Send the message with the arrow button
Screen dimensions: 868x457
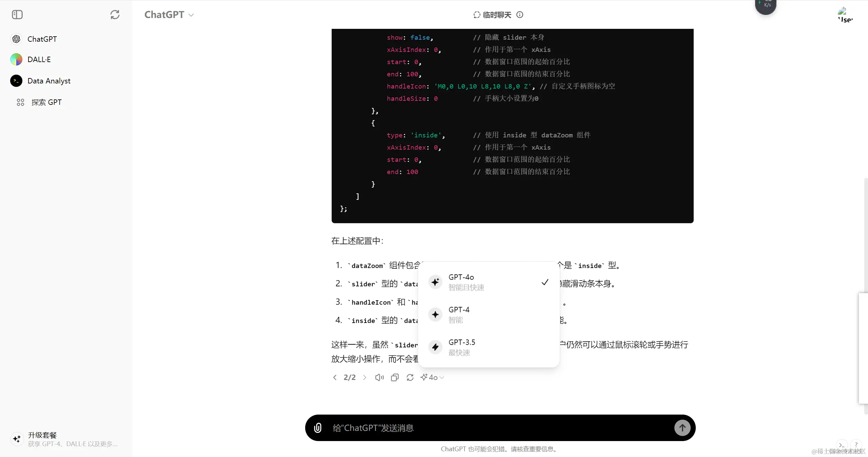click(682, 427)
